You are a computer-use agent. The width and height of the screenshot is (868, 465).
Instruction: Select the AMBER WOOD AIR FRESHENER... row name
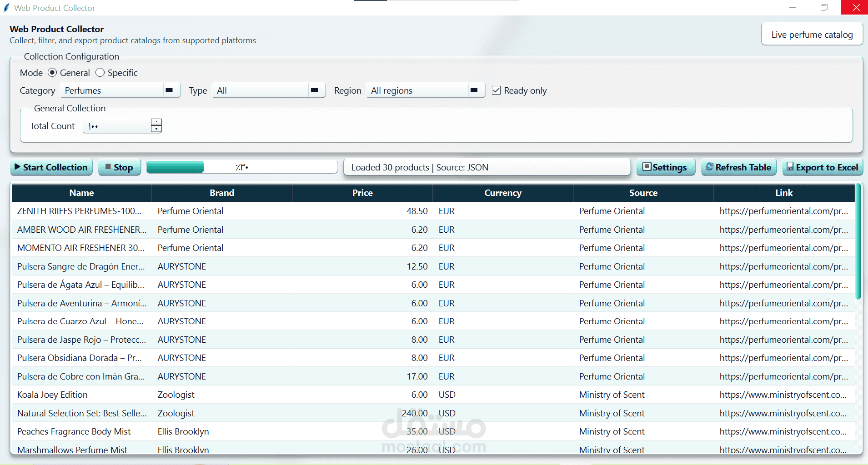point(82,230)
